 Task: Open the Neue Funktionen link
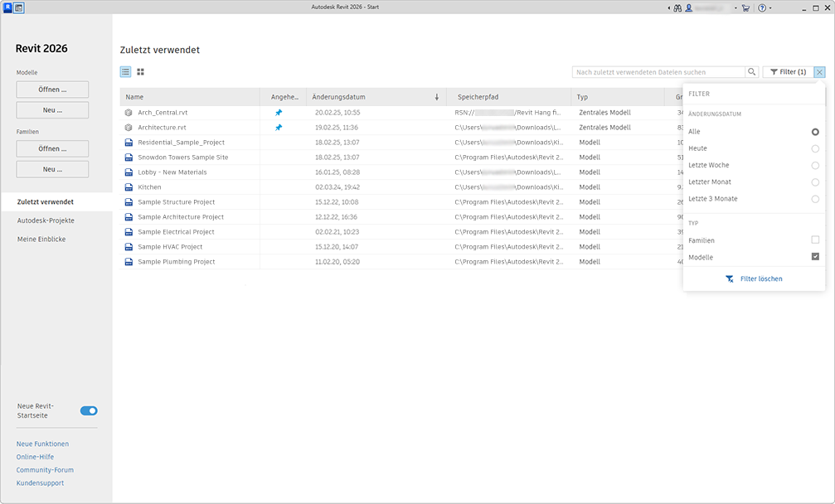coord(42,443)
